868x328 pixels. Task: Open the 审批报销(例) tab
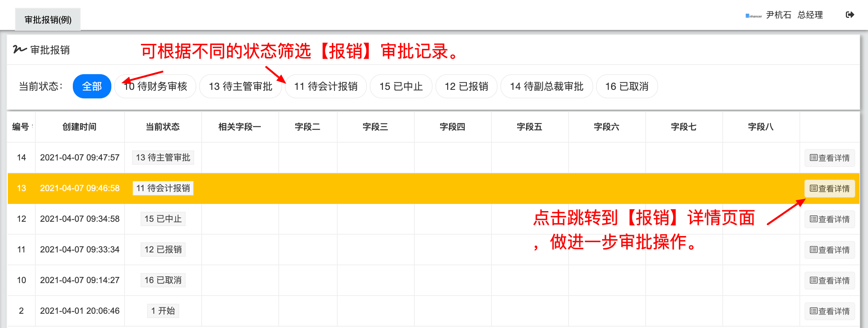coord(48,20)
